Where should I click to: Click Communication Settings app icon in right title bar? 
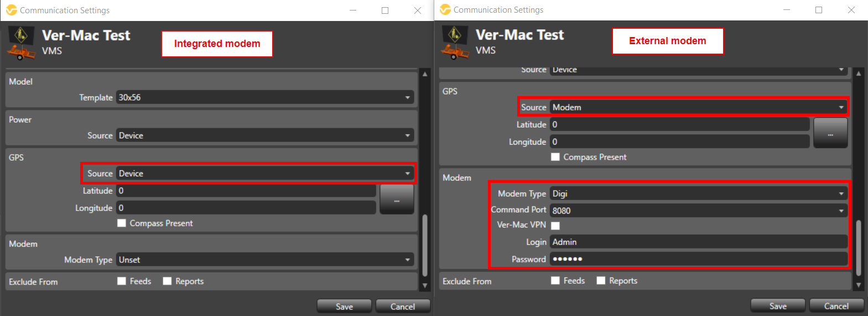[x=445, y=10]
